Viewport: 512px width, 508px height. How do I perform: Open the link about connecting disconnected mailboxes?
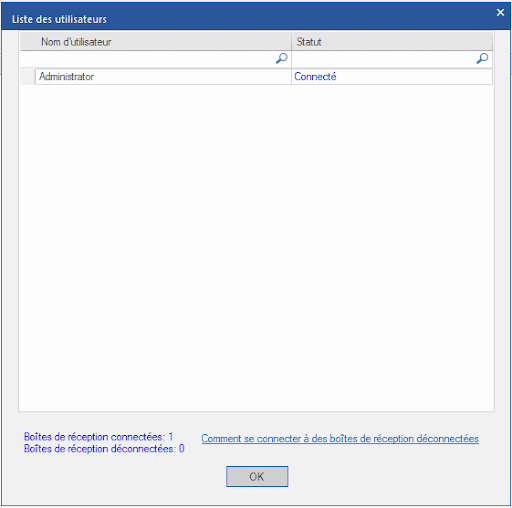coord(340,439)
